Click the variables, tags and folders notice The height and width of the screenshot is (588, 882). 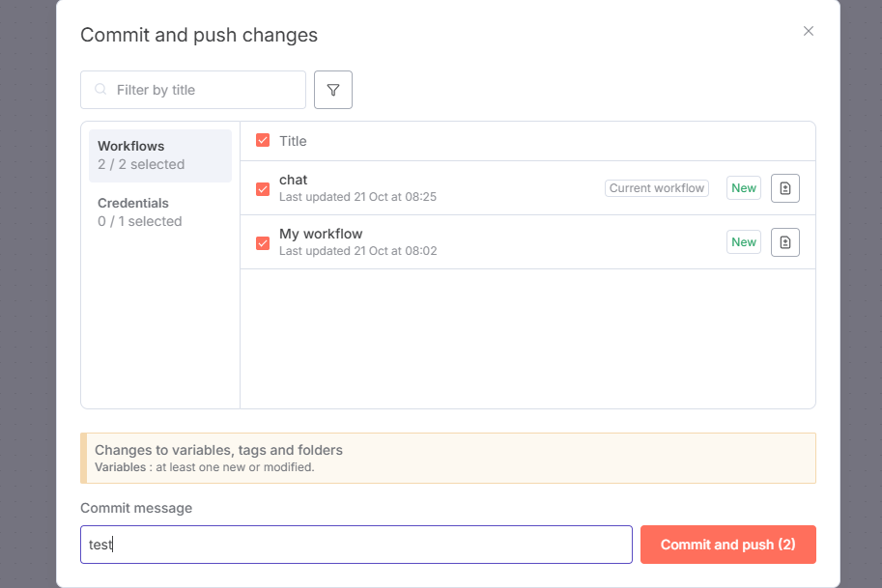448,458
